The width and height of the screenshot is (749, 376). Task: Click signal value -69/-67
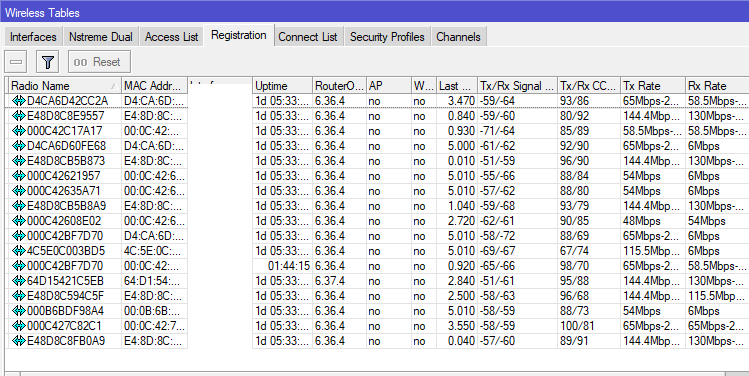(497, 251)
